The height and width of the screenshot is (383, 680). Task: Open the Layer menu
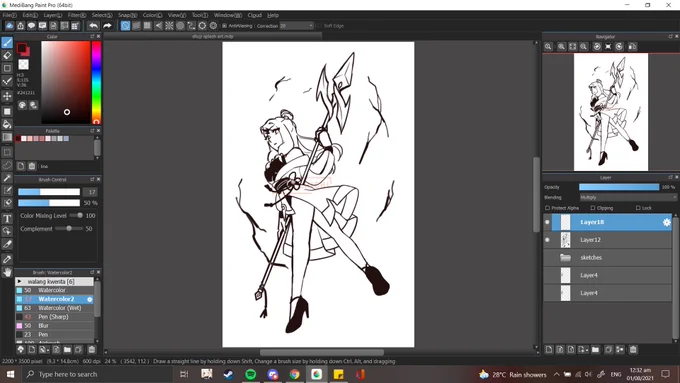point(53,15)
